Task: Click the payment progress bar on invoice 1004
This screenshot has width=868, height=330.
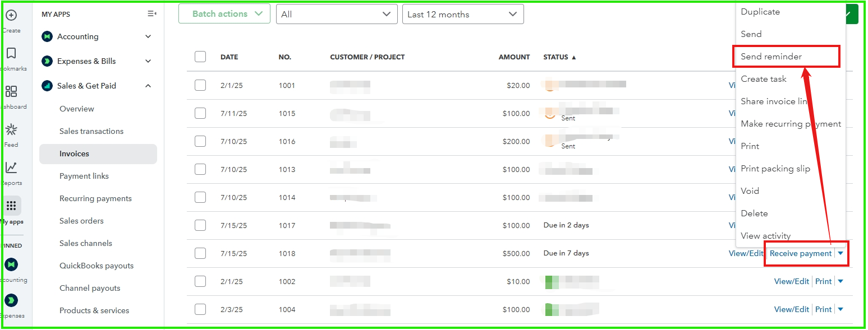Action: click(x=571, y=309)
